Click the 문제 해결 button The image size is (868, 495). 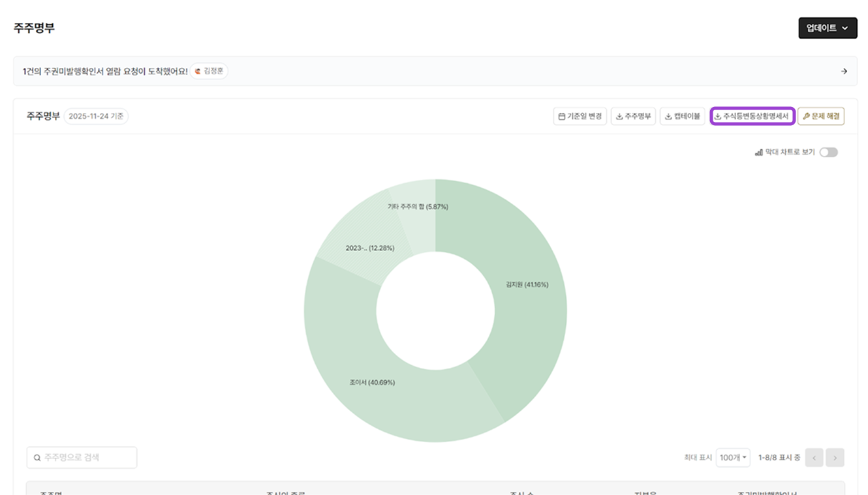[x=820, y=116]
